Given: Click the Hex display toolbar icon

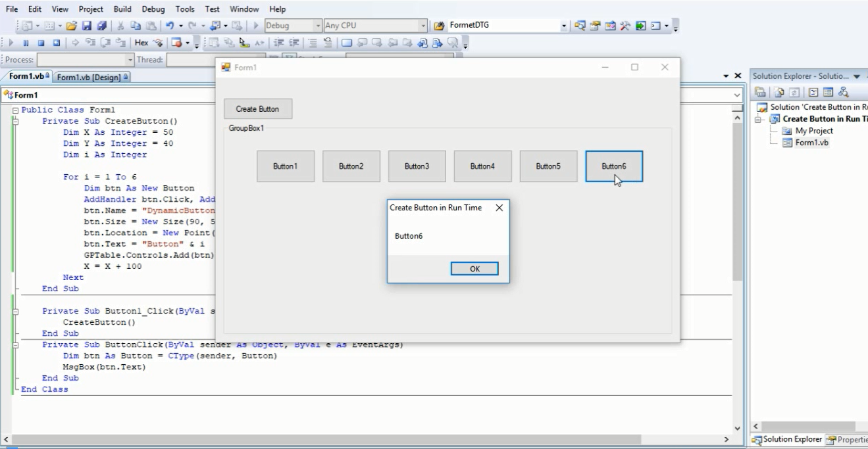Looking at the screenshot, I should point(141,43).
